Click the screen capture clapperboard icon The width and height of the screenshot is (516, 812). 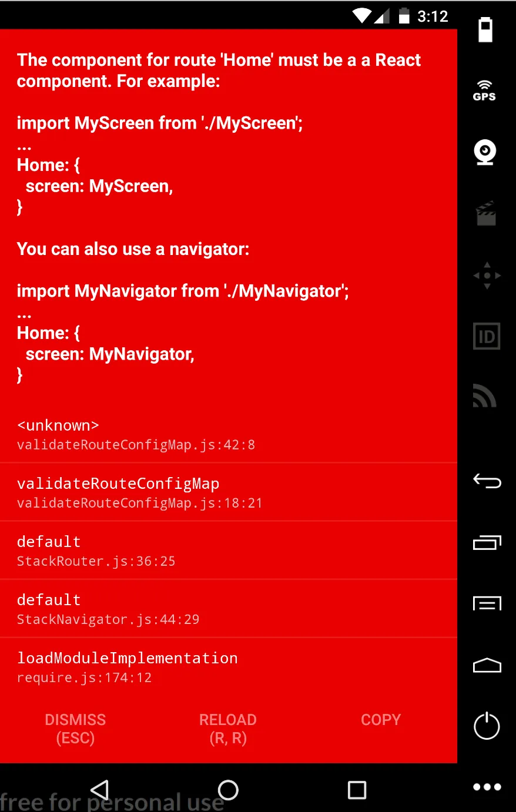tap(486, 214)
